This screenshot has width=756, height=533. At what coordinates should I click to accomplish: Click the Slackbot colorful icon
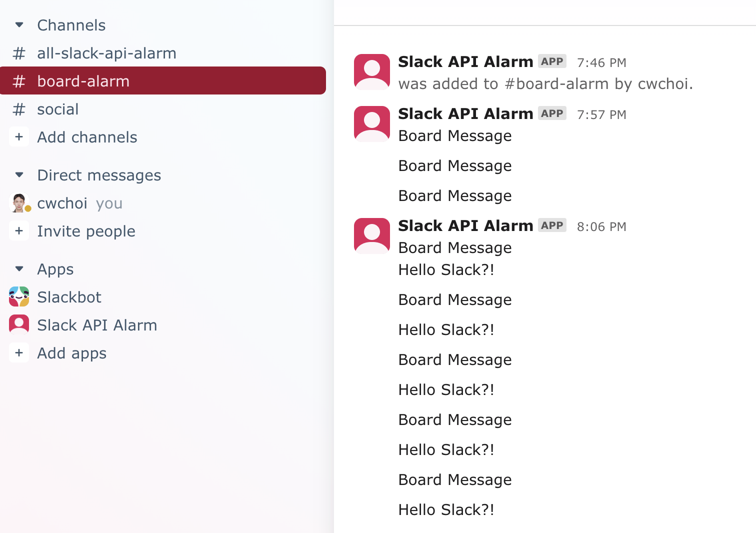19,297
